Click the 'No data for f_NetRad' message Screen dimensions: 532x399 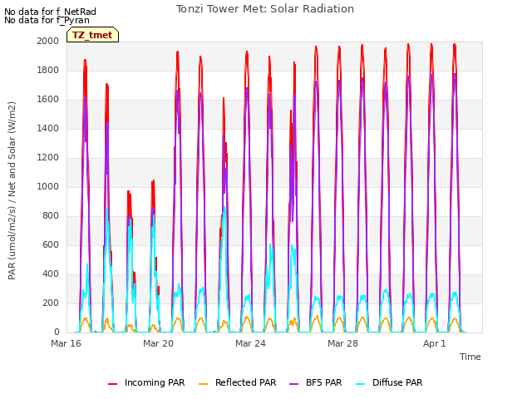(50, 12)
